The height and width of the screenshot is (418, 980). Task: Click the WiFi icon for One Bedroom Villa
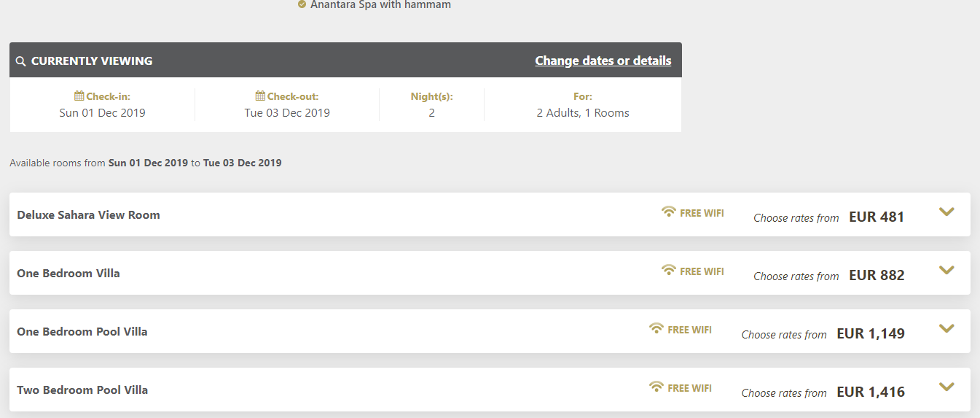pos(669,271)
